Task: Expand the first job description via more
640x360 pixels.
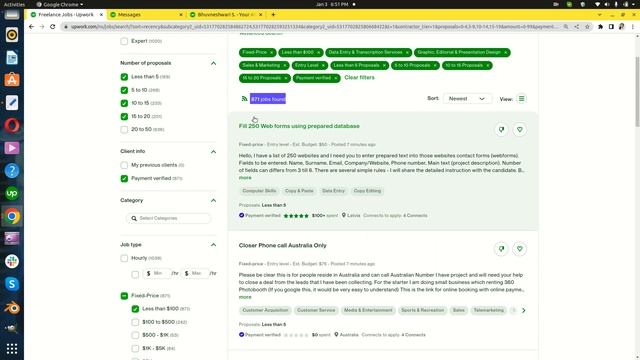Action: [245, 178]
